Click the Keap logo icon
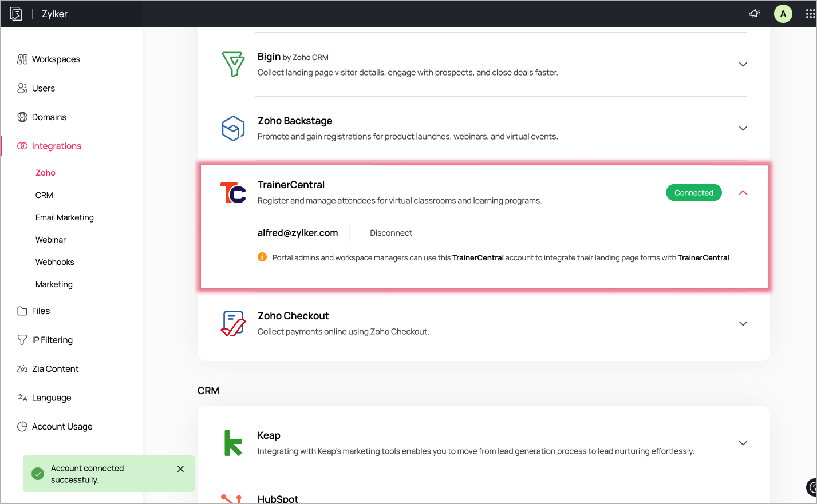This screenshot has height=504, width=817. click(x=233, y=443)
